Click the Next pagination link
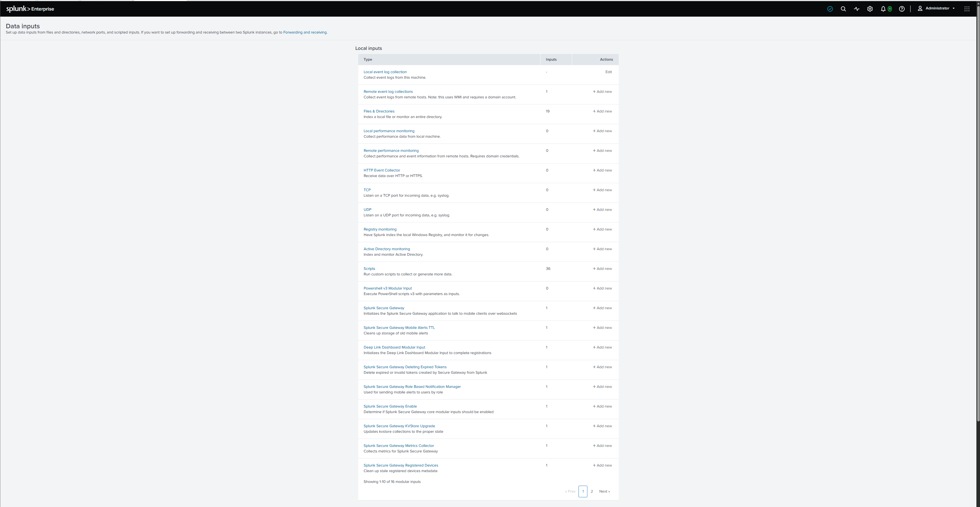980x507 pixels. click(604, 491)
